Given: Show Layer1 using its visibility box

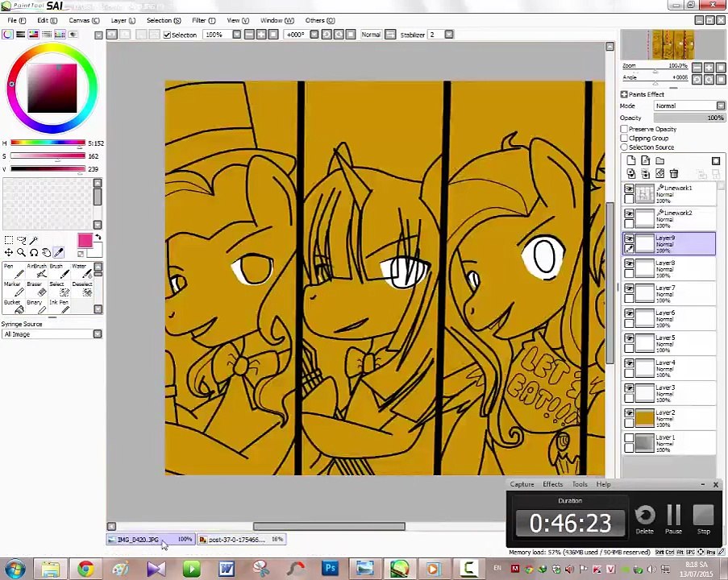Looking at the screenshot, I should 629,437.
